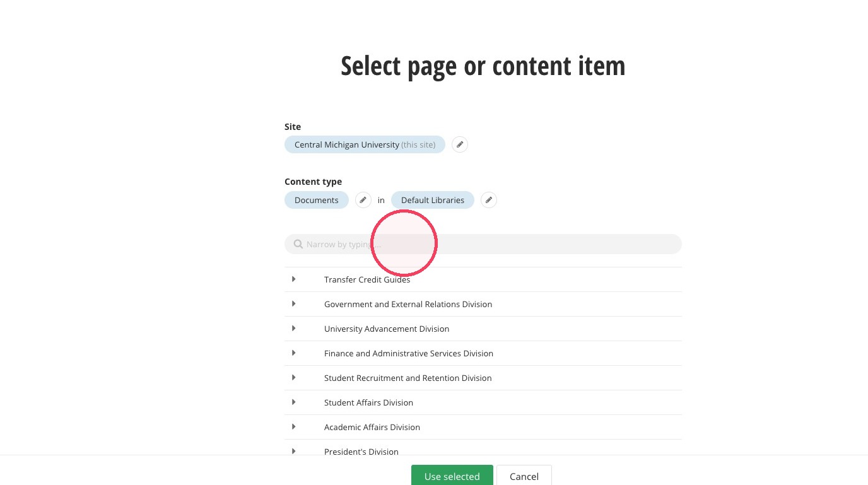Click the Documents content type tag

point(317,200)
